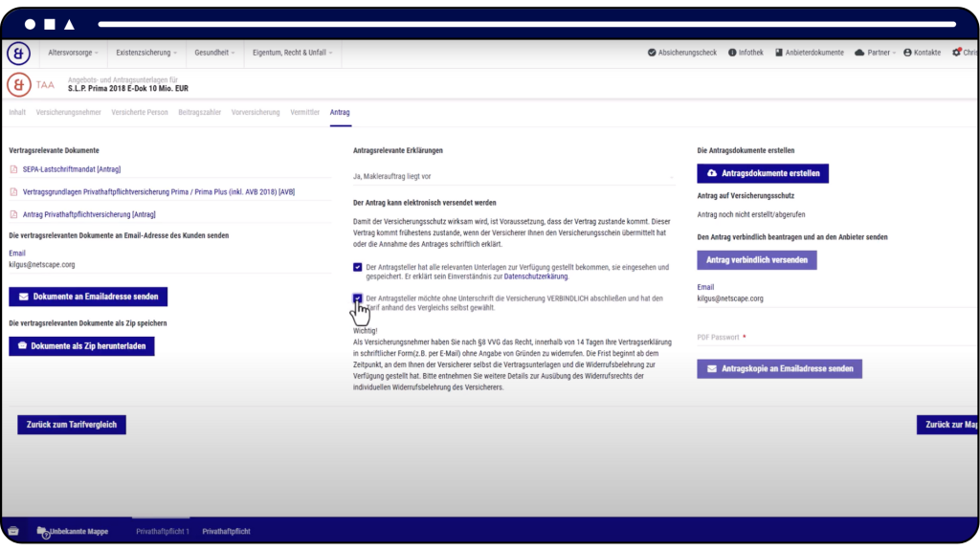Open the Absicherungscheck checkmark icon
980x551 pixels.
(652, 53)
